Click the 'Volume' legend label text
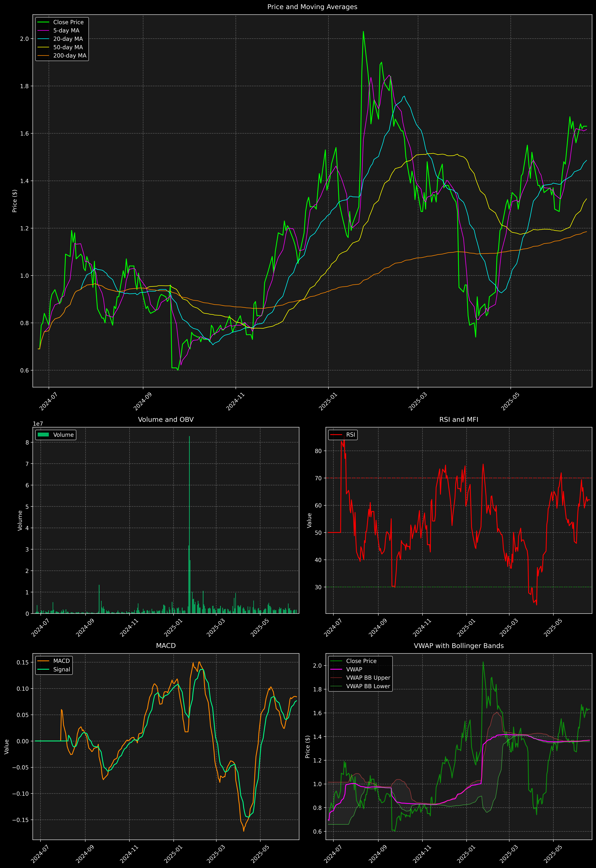This screenshot has width=596, height=868. click(63, 435)
